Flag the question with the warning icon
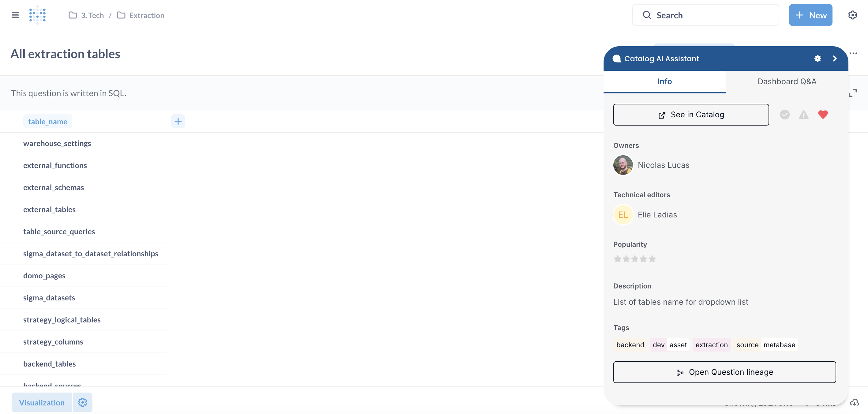 (x=804, y=115)
